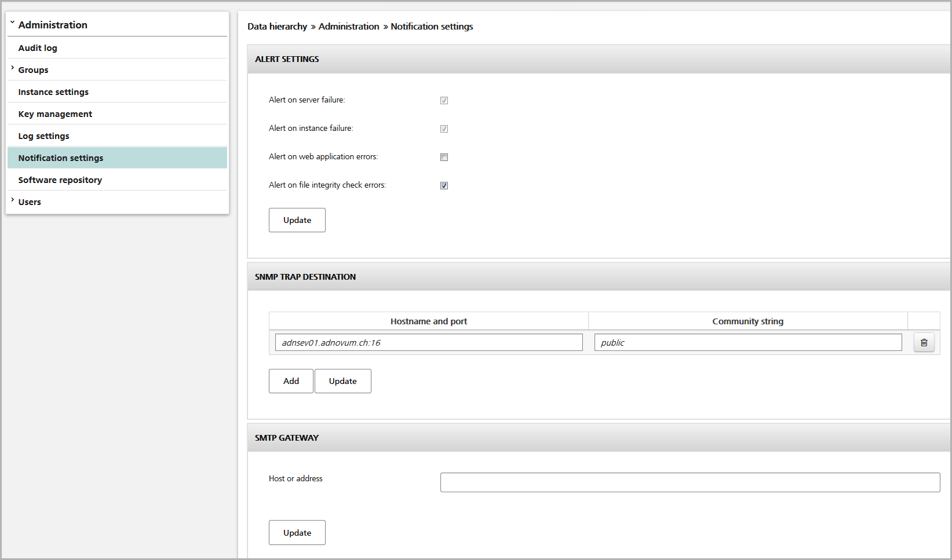Click Update button in SMTP Gateway

point(297,533)
